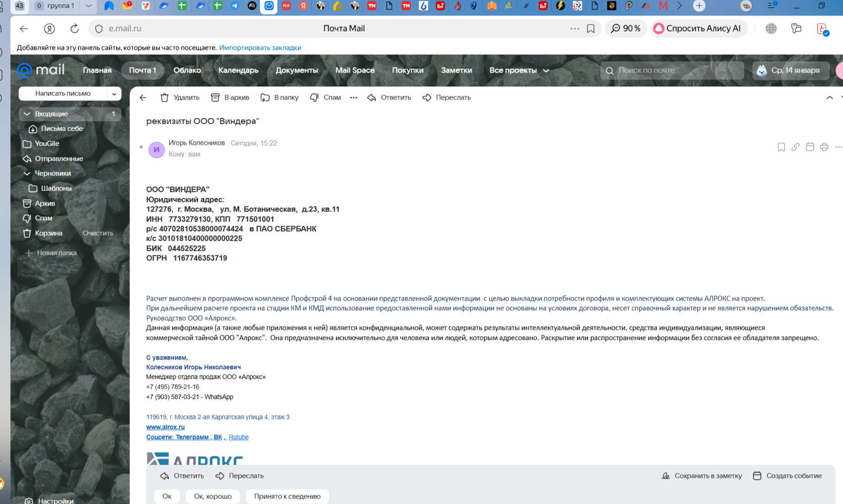Go to the previous email with the up chevron
Image resolution: width=843 pixels, height=504 pixels.
click(830, 97)
